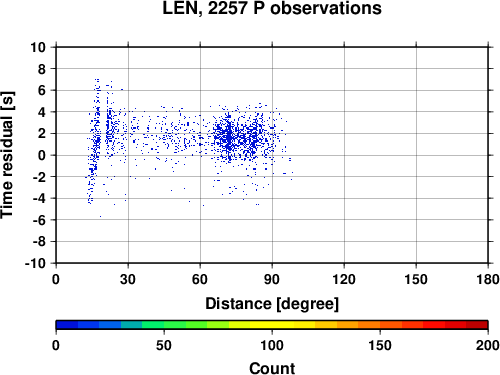The width and height of the screenshot is (500, 375).
Task: Click the 'Distance [degree]' x-axis label
Action: [x=272, y=304]
